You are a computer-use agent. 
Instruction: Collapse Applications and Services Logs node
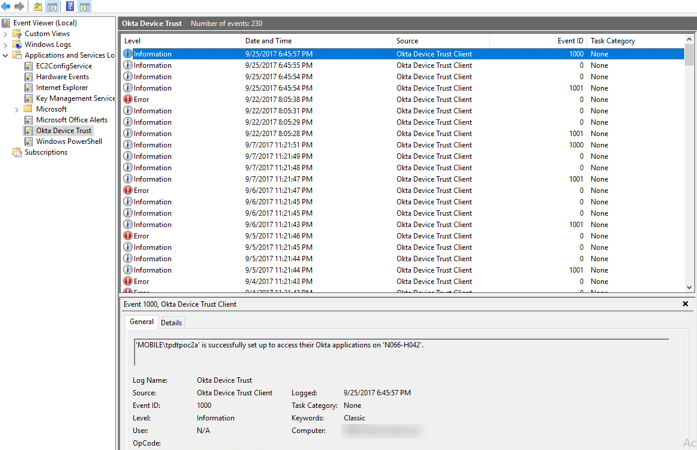pyautogui.click(x=6, y=55)
